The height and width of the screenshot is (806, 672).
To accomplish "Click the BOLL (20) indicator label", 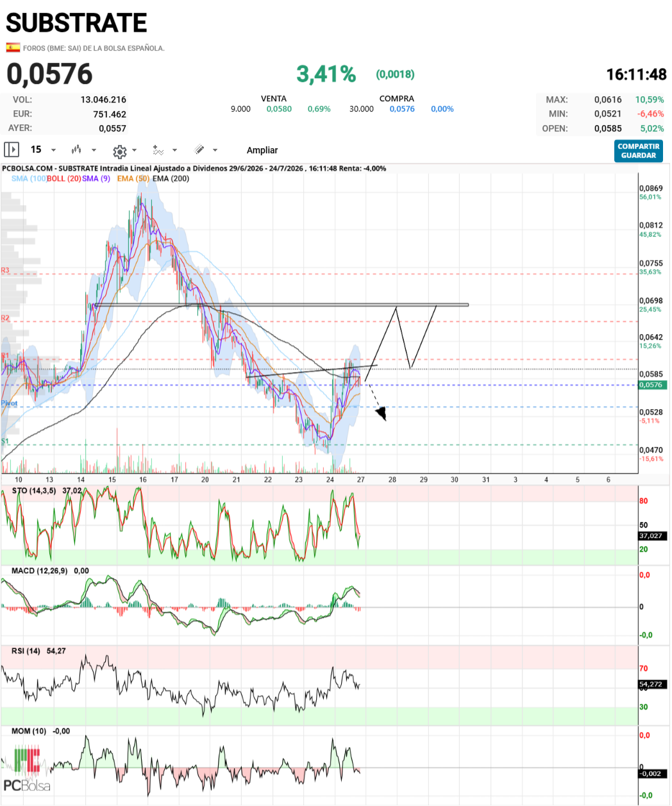I will click(x=64, y=178).
